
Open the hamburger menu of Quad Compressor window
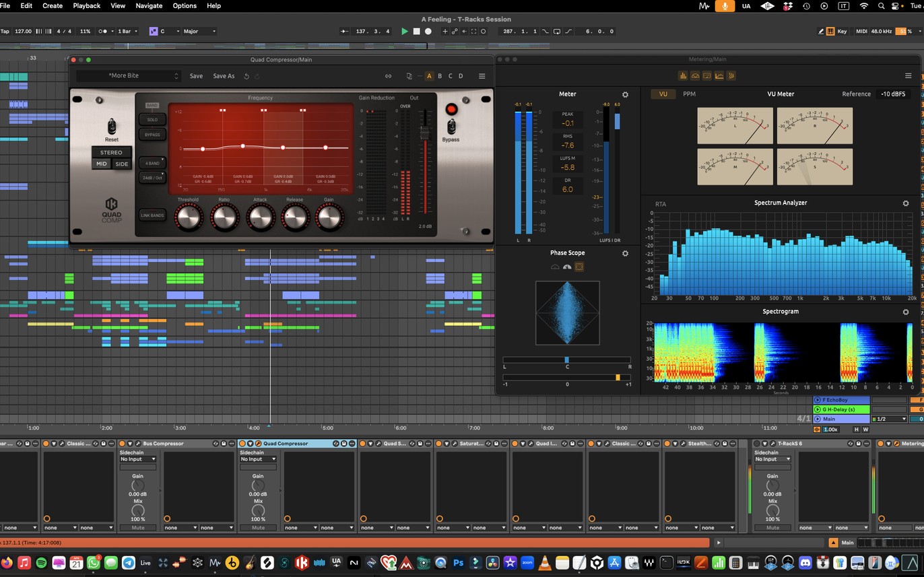tap(482, 76)
